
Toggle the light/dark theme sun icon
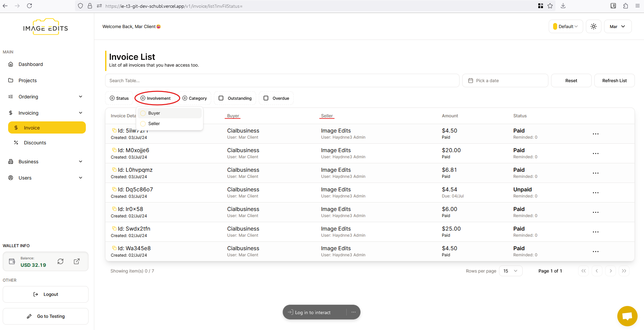tap(593, 26)
